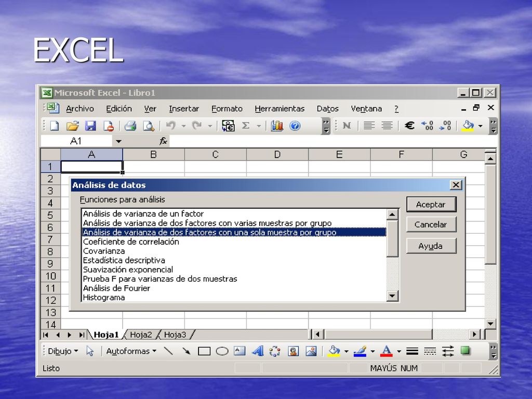This screenshot has height=399, width=532.
Task: Click the Open folder icon
Action: pos(72,126)
